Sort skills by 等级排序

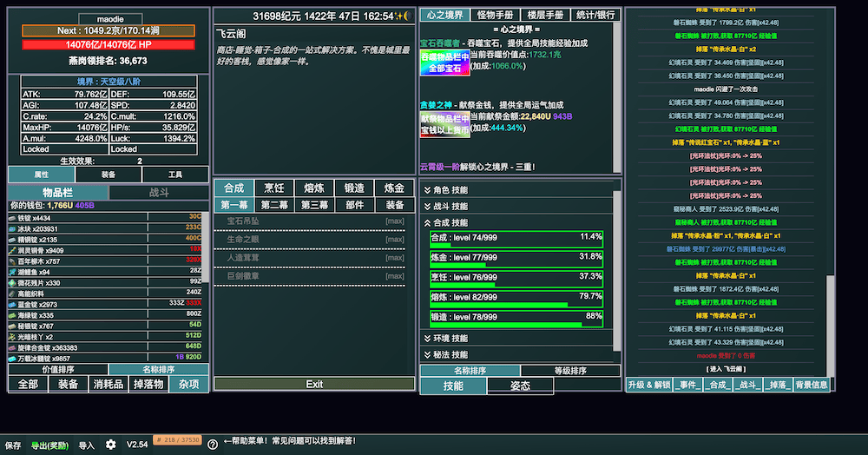pyautogui.click(x=571, y=371)
